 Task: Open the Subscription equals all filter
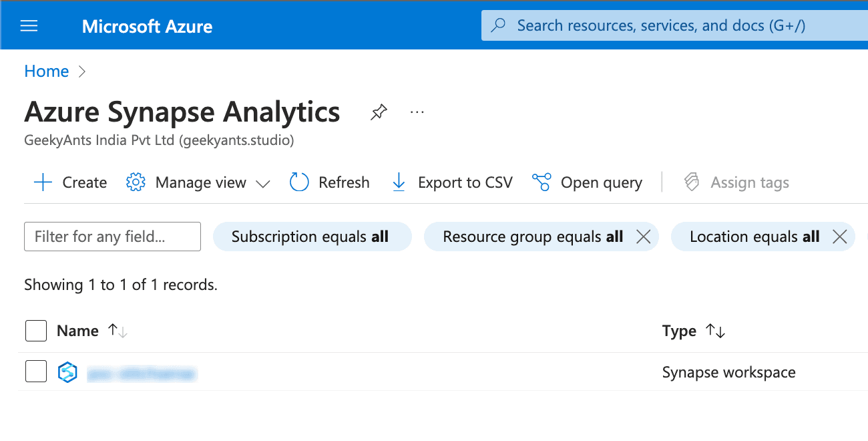pyautogui.click(x=310, y=237)
